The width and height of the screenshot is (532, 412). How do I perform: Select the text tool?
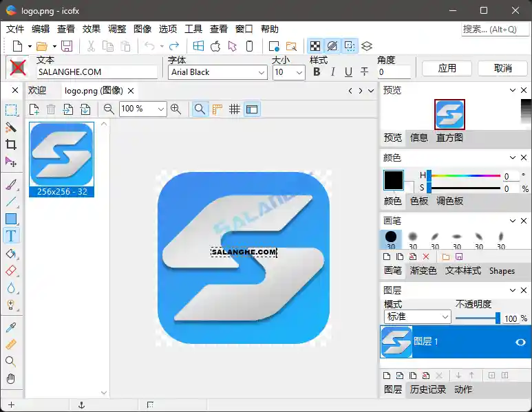pyautogui.click(x=11, y=236)
